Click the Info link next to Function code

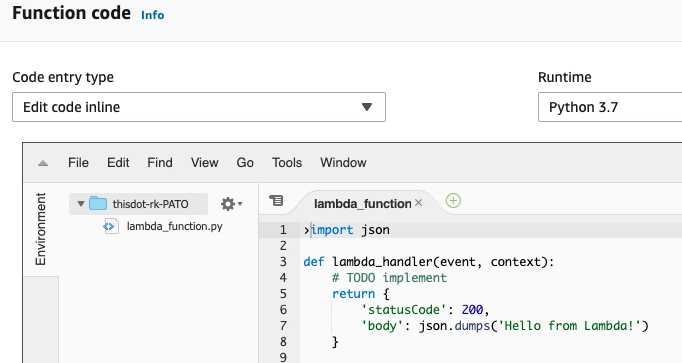coord(153,15)
